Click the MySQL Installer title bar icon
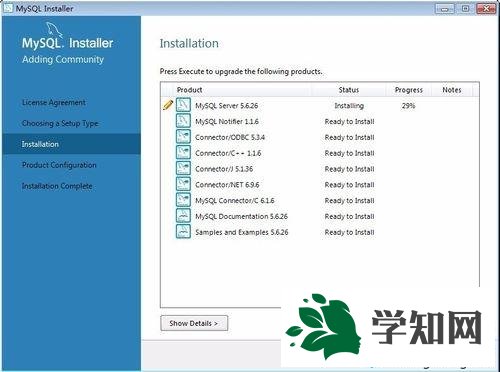 coord(8,8)
